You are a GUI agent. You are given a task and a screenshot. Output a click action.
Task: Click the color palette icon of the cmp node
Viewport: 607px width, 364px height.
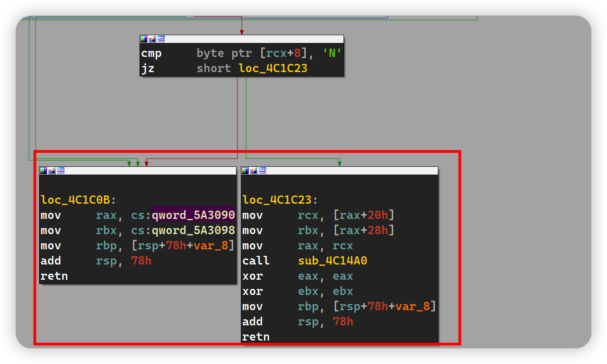pyautogui.click(x=144, y=39)
